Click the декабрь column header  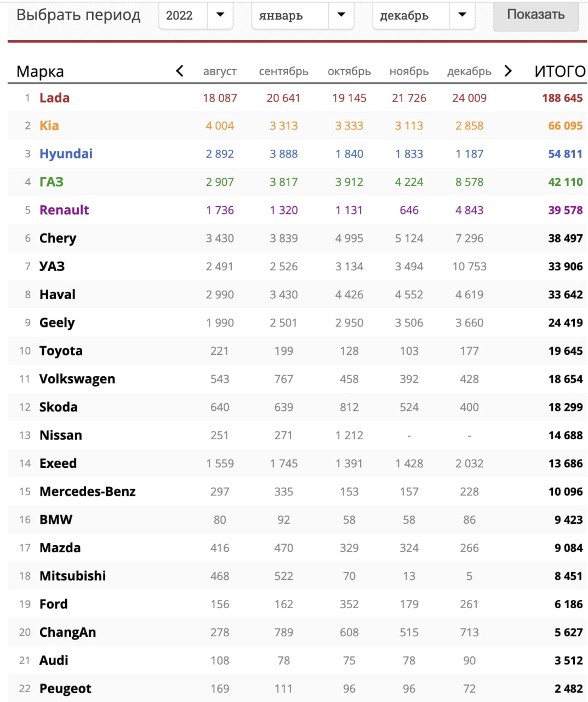(469, 71)
